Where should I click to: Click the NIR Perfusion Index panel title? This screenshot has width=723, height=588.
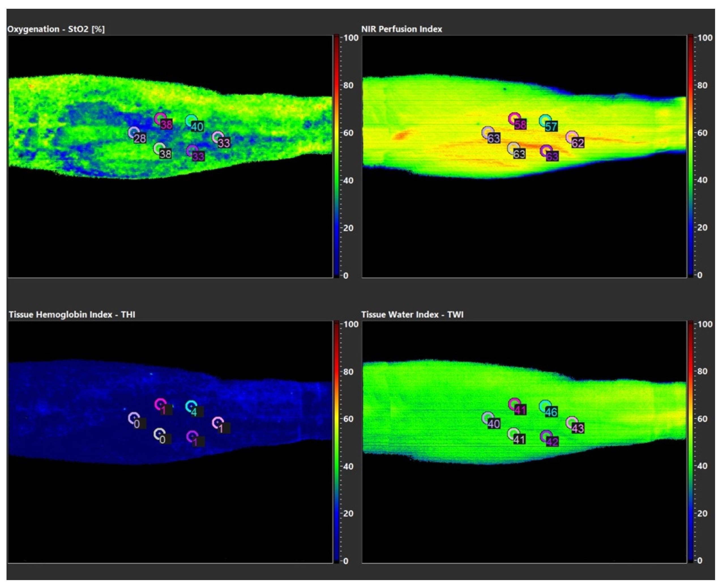coord(401,29)
